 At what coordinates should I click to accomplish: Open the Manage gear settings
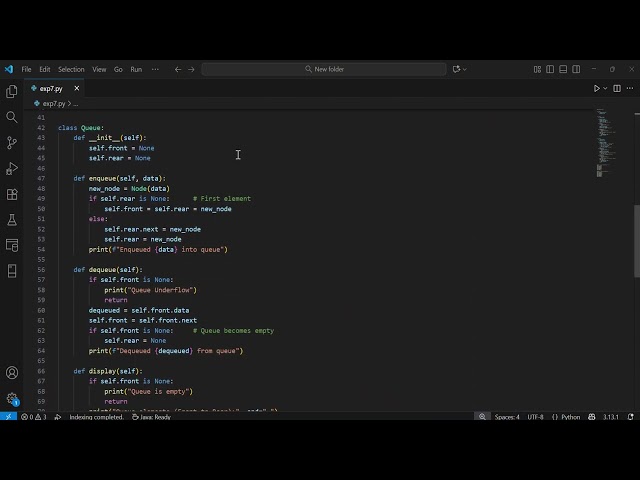12,398
